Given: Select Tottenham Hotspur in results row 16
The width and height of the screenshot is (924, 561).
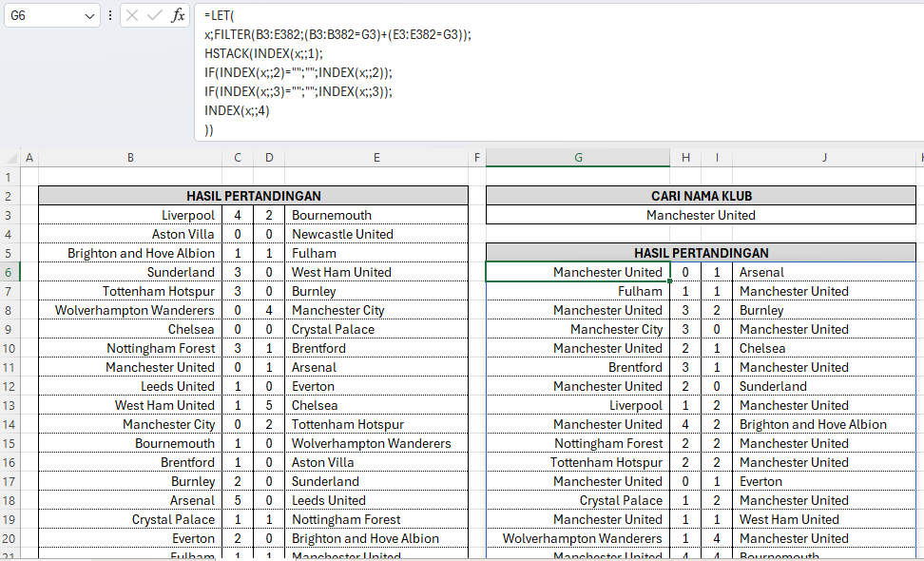Looking at the screenshot, I should (x=578, y=463).
